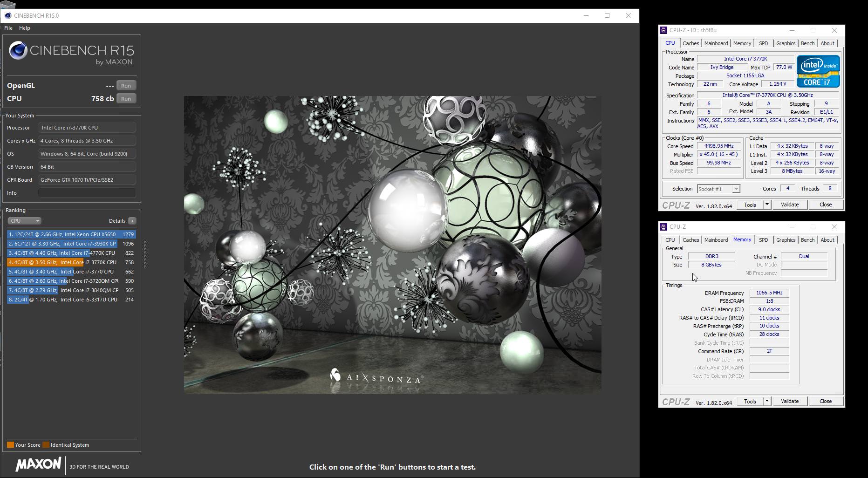
Task: Click the Cinebench R15 logo sphere icon
Action: click(x=18, y=51)
